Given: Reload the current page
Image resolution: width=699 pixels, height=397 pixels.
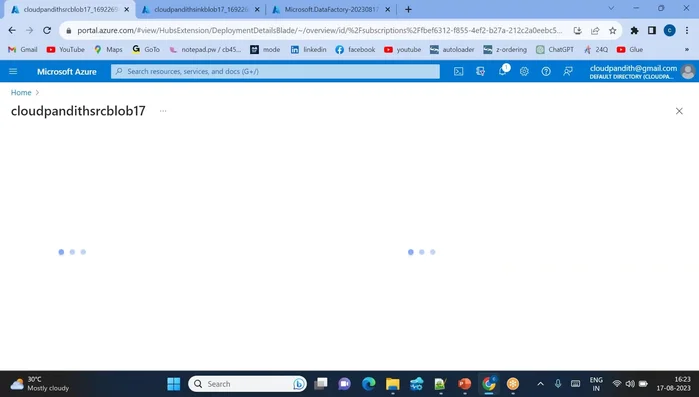Looking at the screenshot, I should click(47, 30).
